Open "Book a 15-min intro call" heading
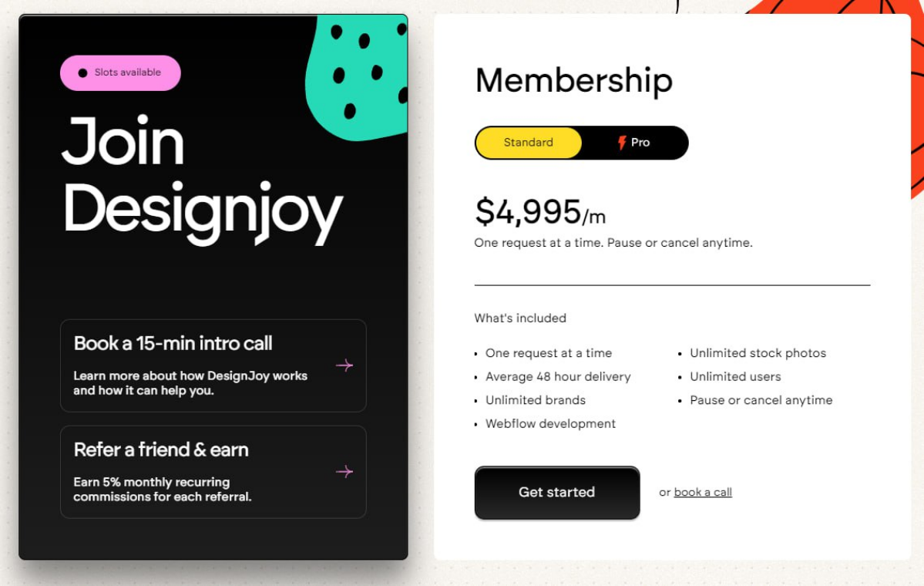The height and width of the screenshot is (586, 924). pyautogui.click(x=173, y=343)
